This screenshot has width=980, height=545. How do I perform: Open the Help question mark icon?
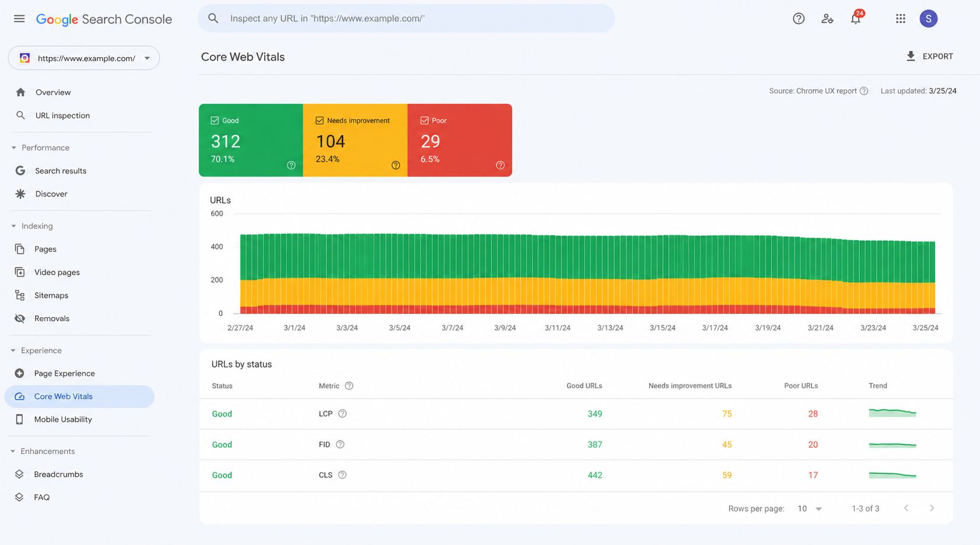click(799, 19)
